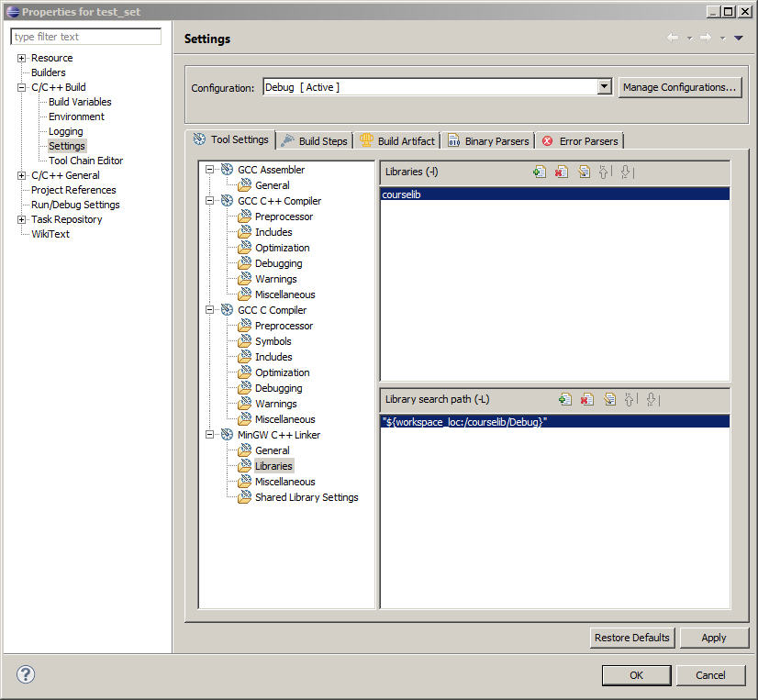Add a new entry to the Libraries list

pyautogui.click(x=540, y=171)
